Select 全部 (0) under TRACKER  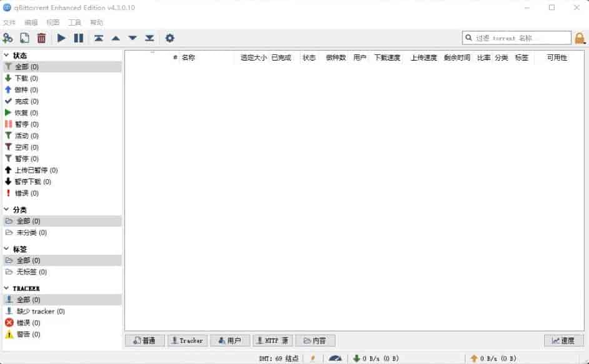coord(62,300)
